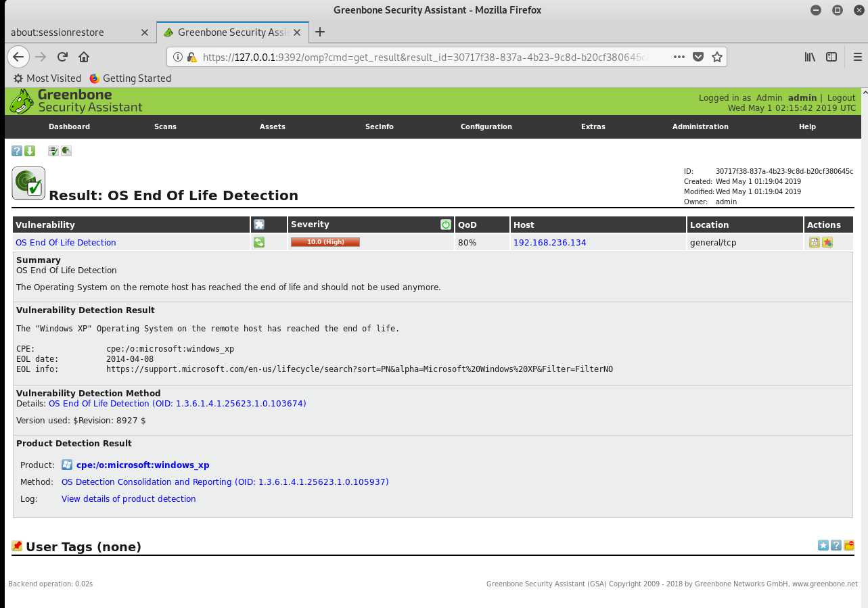Toggle the Firefox sidebar
Screen dimensions: 868x608
point(831,57)
